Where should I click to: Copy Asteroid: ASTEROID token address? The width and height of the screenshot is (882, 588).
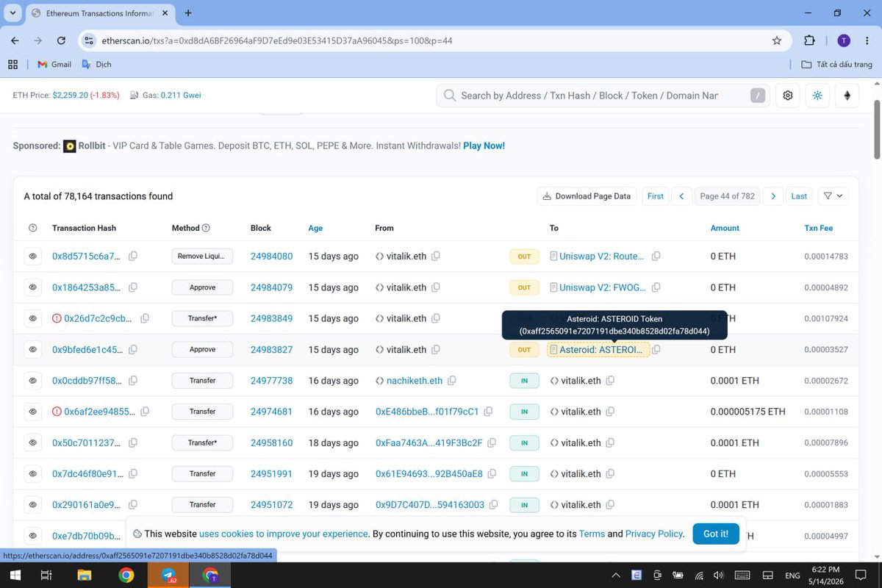[656, 350]
